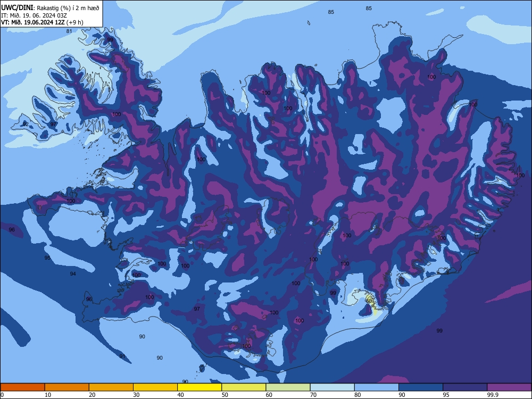The image size is (532, 399).
Task: Click the amber 20–30 legend swatch
Action: (x=111, y=387)
